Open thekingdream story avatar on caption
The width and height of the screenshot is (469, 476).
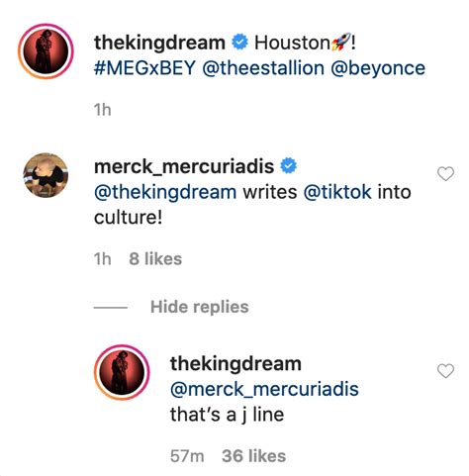click(46, 51)
